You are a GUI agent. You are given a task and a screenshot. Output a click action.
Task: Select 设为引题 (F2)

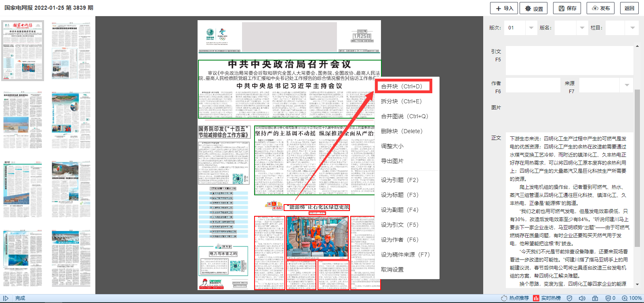point(407,180)
